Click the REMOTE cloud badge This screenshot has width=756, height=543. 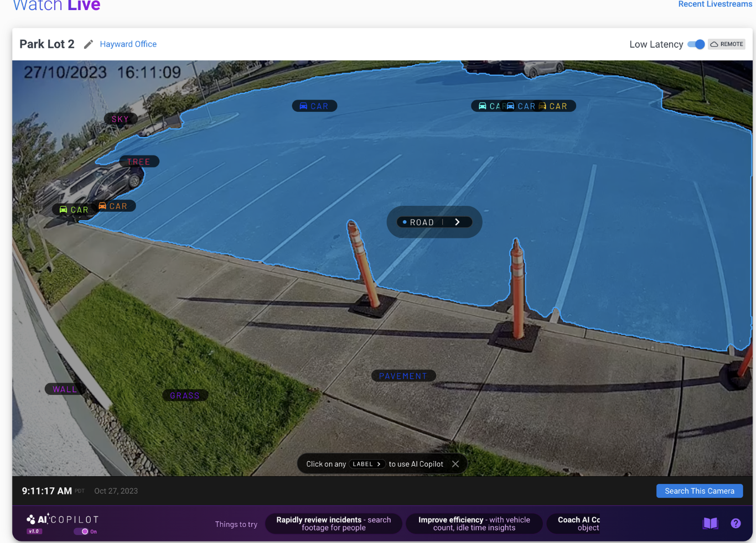(x=727, y=44)
